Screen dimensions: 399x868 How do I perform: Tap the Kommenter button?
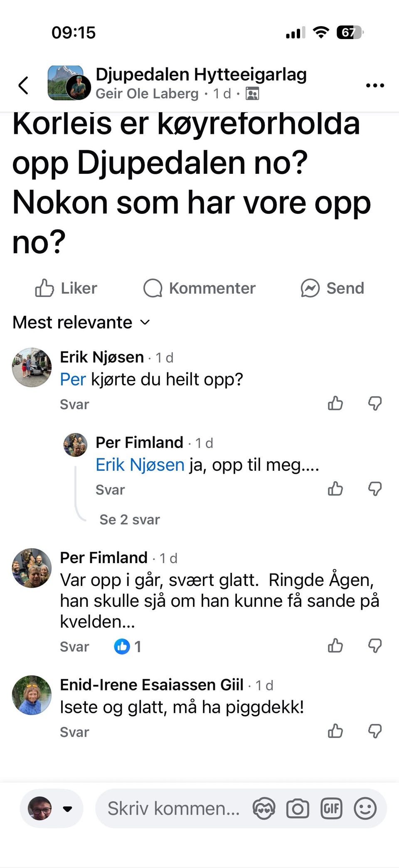(x=199, y=288)
